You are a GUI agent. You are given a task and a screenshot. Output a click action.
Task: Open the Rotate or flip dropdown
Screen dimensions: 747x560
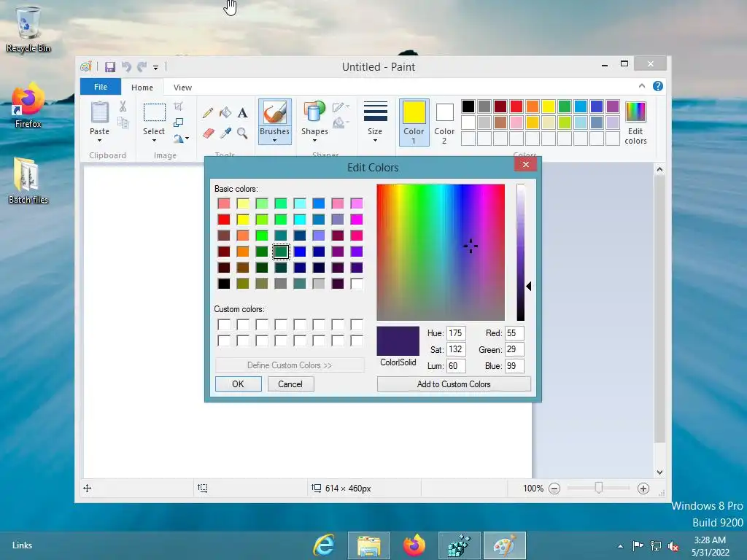point(181,139)
